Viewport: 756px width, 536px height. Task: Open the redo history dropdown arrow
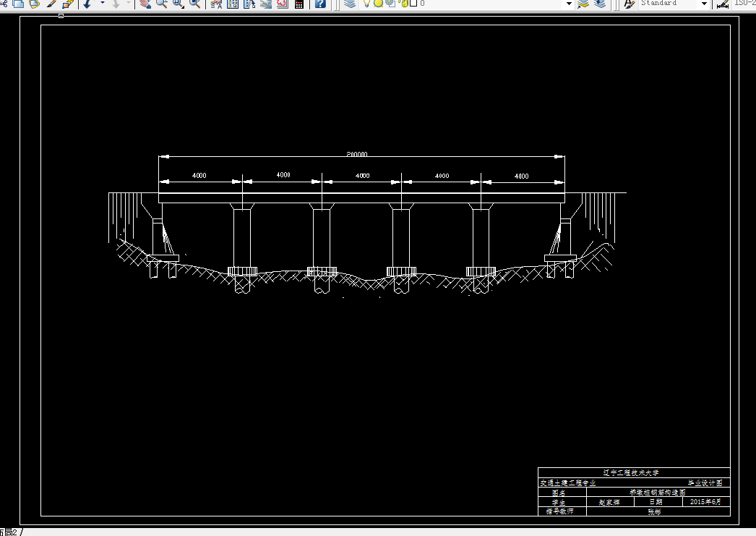point(129,3)
